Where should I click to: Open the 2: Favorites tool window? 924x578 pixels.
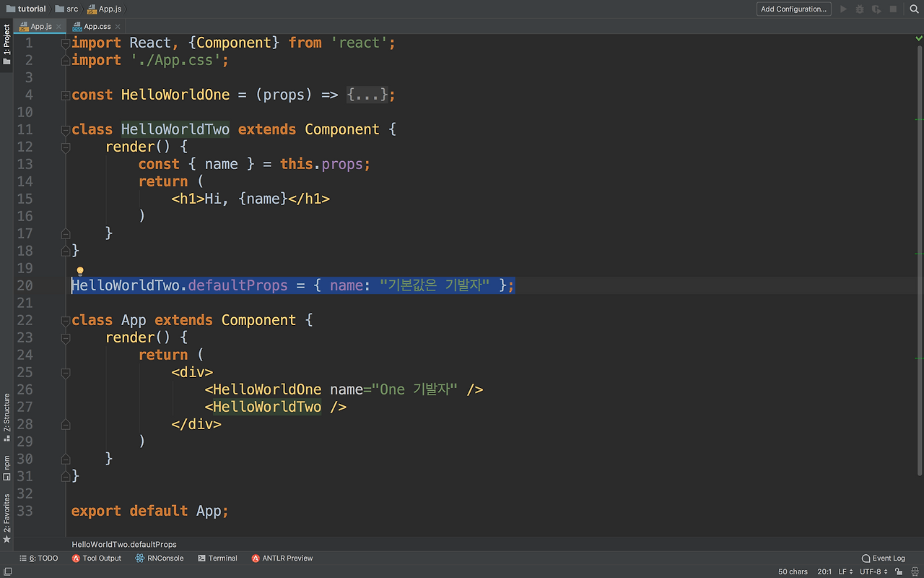tap(6, 517)
